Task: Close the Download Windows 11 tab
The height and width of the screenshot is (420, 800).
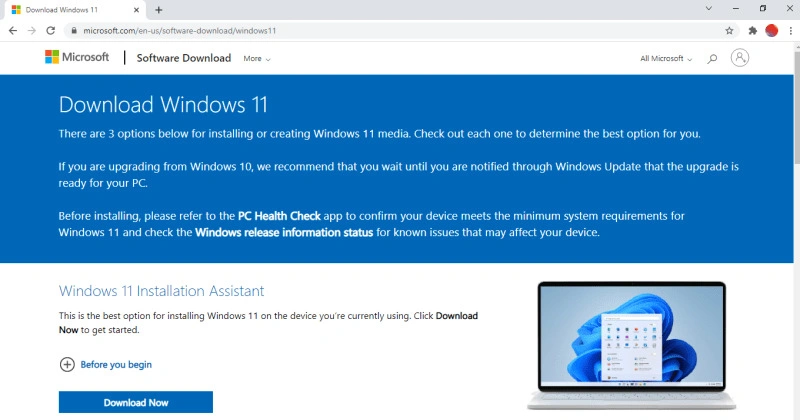Action: 136,10
